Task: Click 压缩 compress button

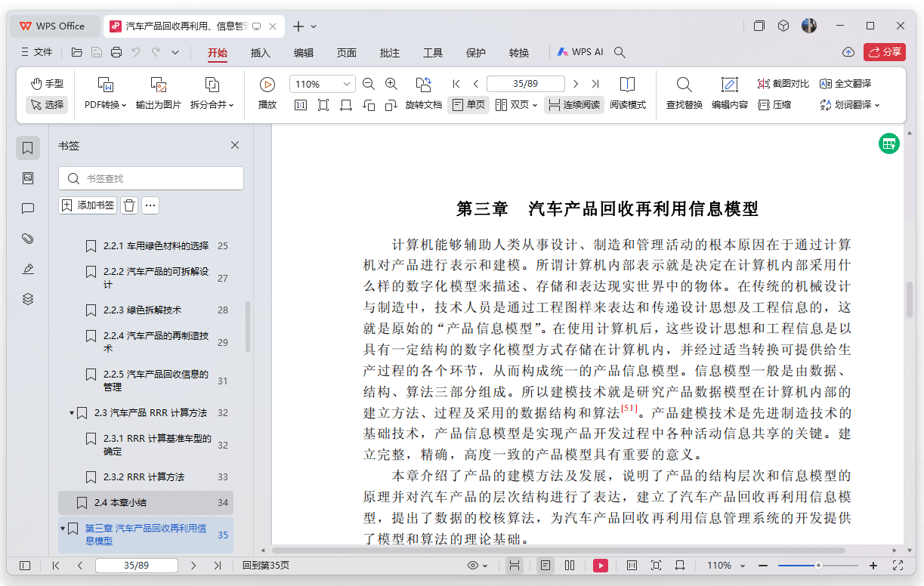Action: (774, 105)
